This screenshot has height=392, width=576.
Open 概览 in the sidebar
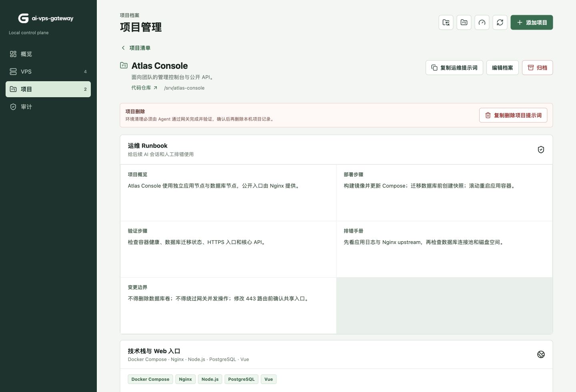[48, 54]
